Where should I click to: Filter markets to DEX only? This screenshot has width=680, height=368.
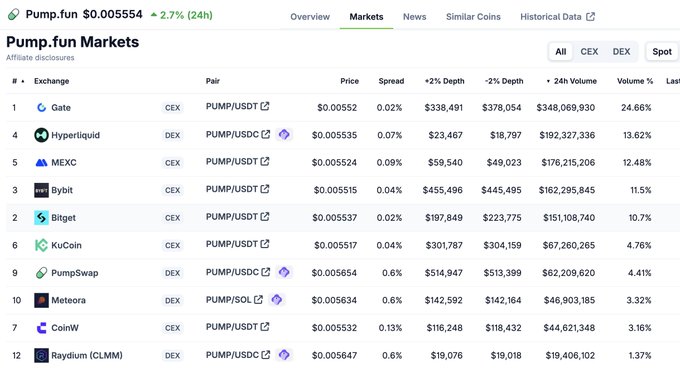click(x=621, y=52)
